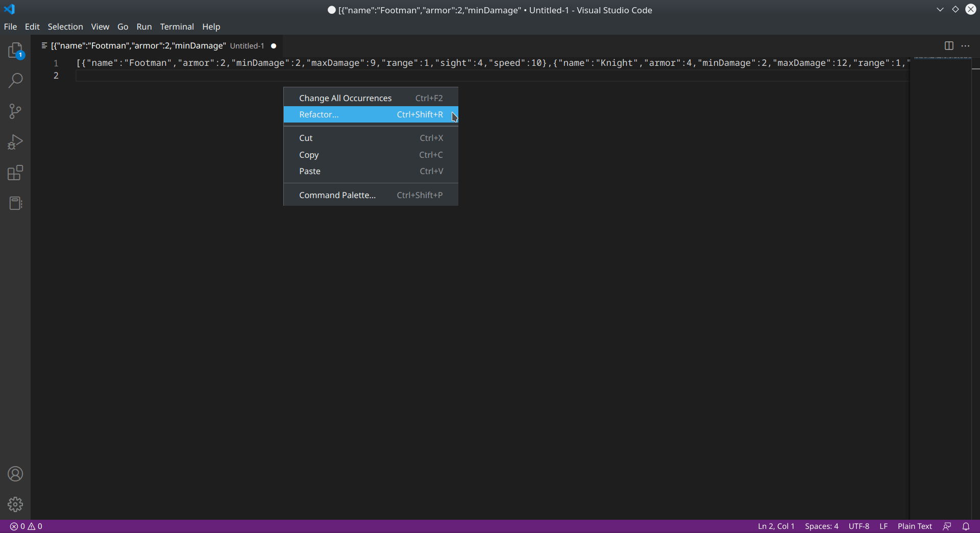Open the Search view
Image resolution: width=980 pixels, height=533 pixels.
coord(15,81)
